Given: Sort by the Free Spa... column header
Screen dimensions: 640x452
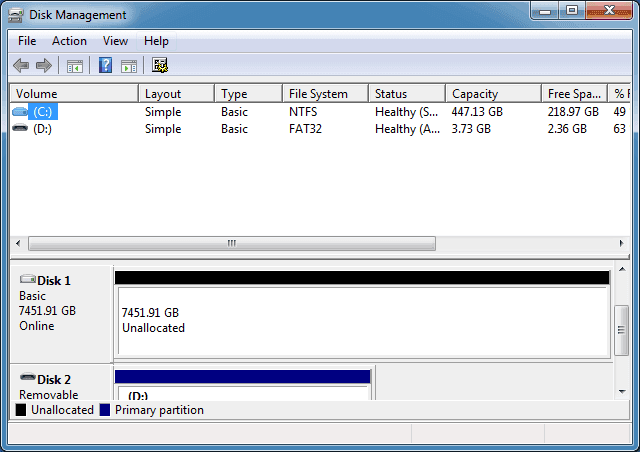Looking at the screenshot, I should click(x=575, y=94).
